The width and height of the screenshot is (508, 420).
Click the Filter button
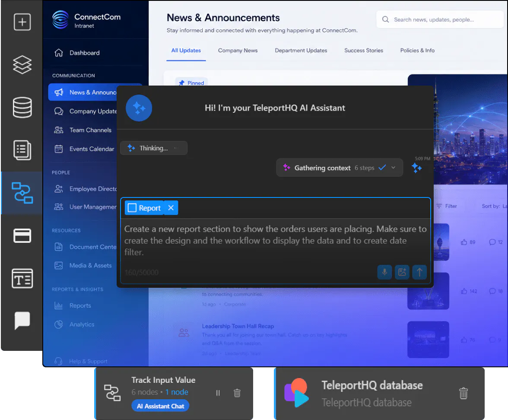447,206
